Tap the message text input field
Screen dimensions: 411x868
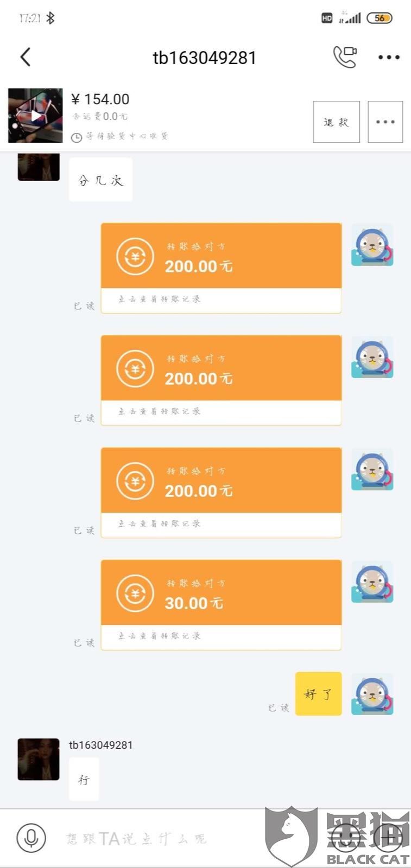click(x=163, y=839)
